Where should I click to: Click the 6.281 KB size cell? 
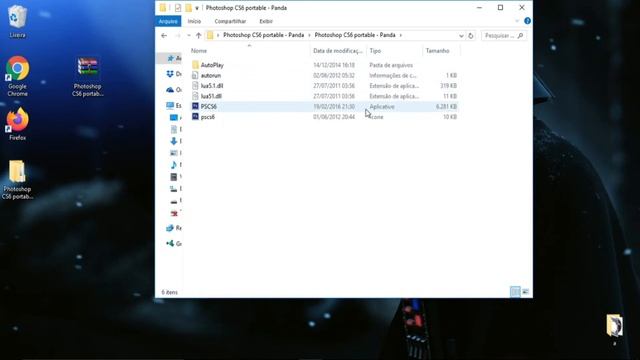(x=446, y=107)
